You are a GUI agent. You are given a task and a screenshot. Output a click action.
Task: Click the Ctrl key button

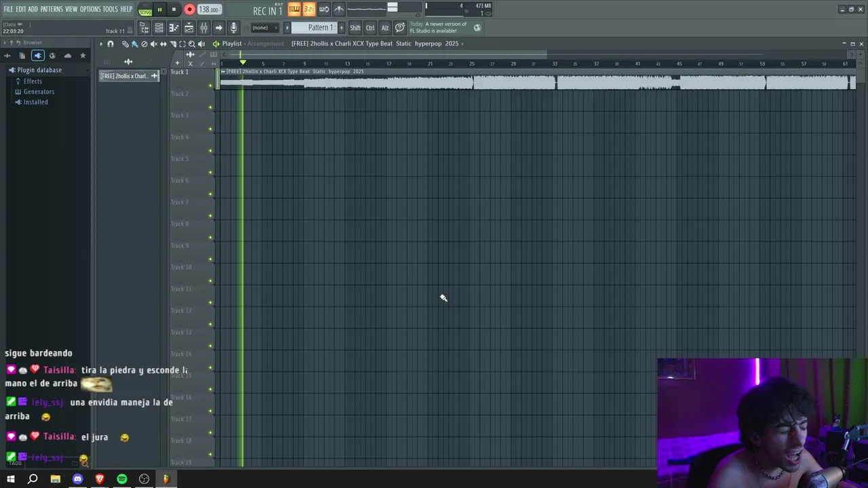[x=370, y=28]
